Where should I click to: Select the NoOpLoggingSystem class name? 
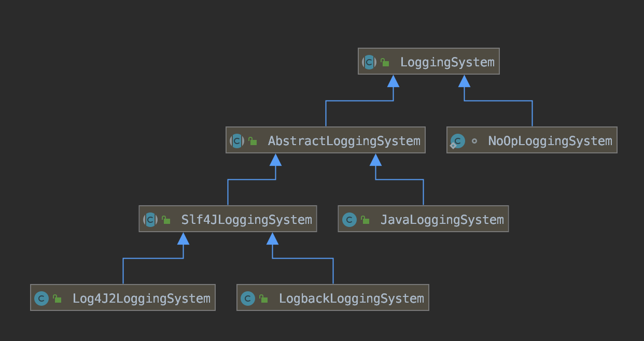[550, 141]
